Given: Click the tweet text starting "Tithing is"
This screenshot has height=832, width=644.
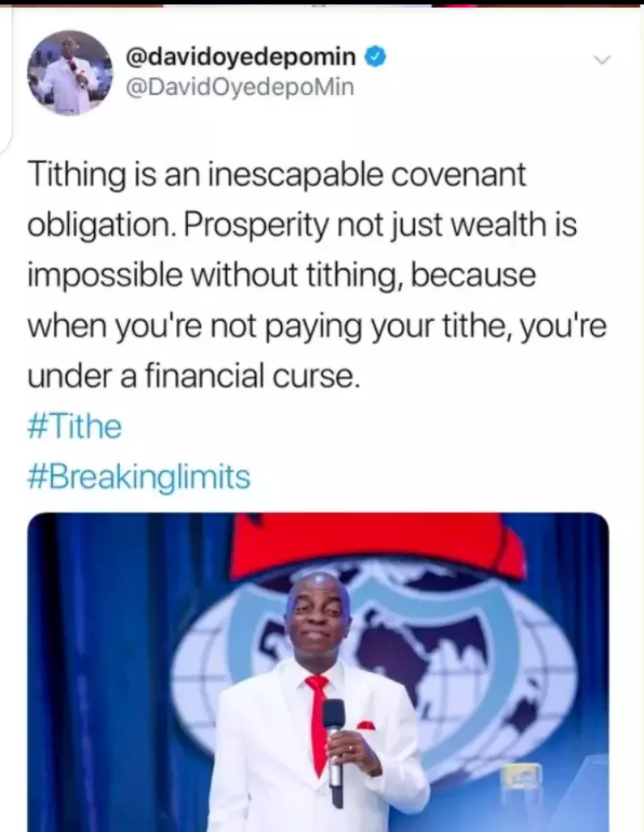Looking at the screenshot, I should [317, 275].
